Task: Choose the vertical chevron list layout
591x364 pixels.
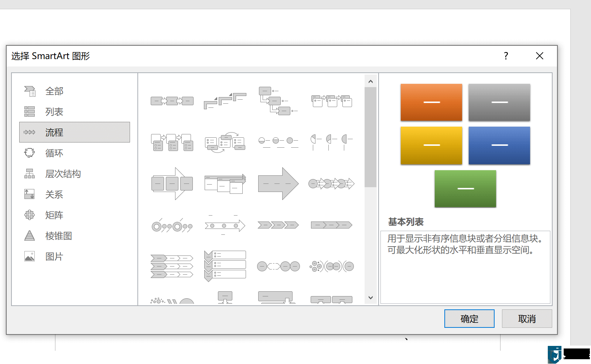Action: pos(225,266)
